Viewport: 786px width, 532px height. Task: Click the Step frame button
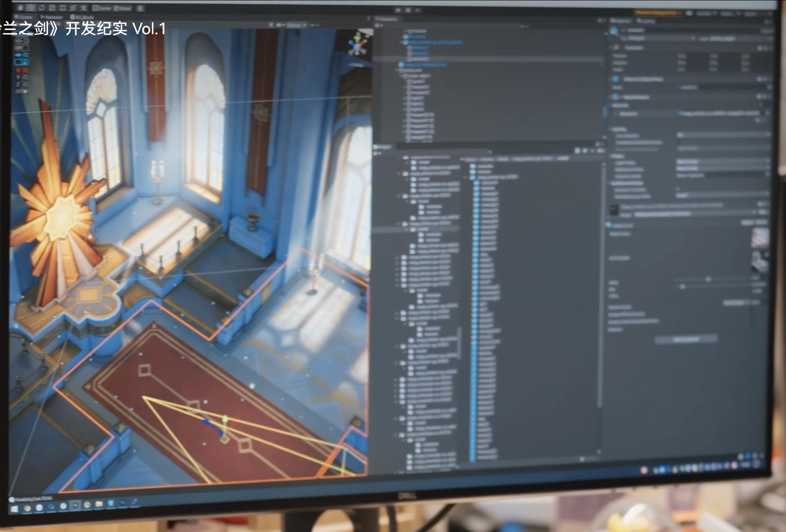pos(418,10)
